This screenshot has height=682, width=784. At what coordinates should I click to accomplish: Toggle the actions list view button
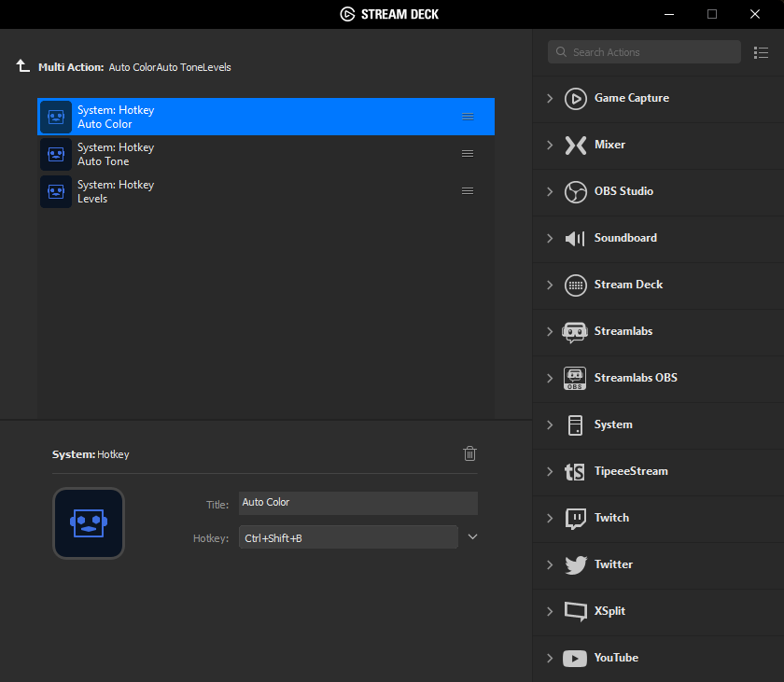pos(761,52)
